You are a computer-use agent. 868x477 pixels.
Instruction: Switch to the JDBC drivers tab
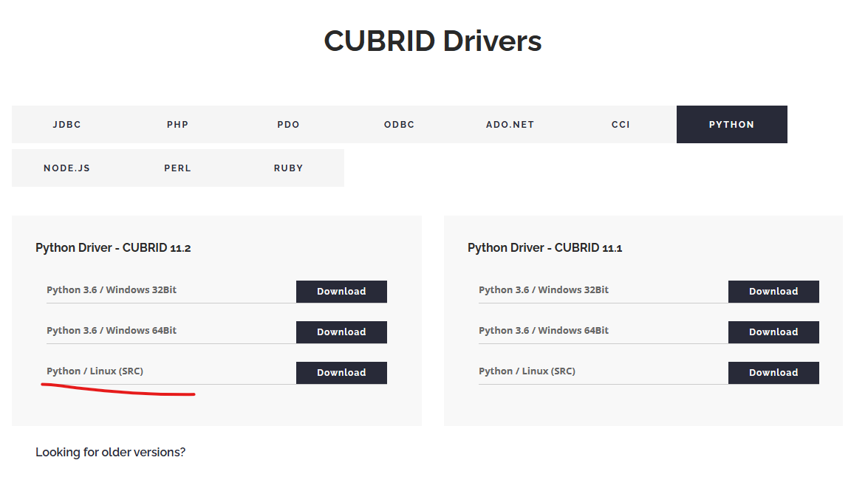[66, 124]
